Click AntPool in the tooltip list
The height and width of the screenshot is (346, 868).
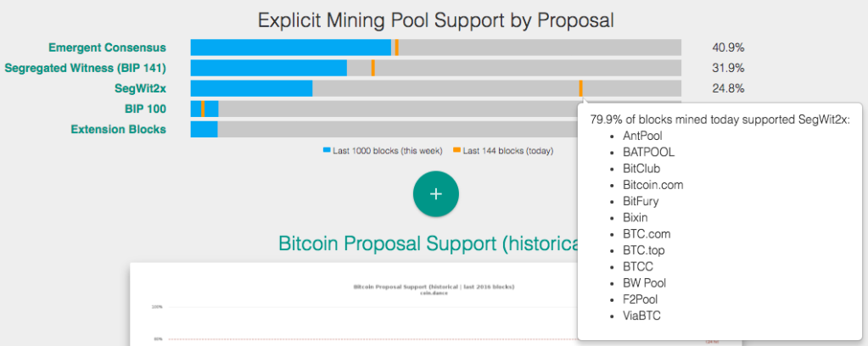tap(642, 136)
